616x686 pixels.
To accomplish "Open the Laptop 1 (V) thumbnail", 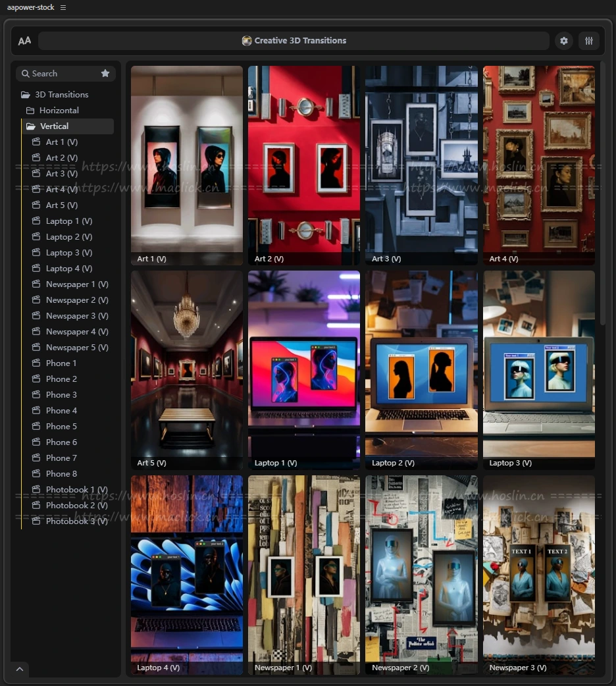I will 304,370.
